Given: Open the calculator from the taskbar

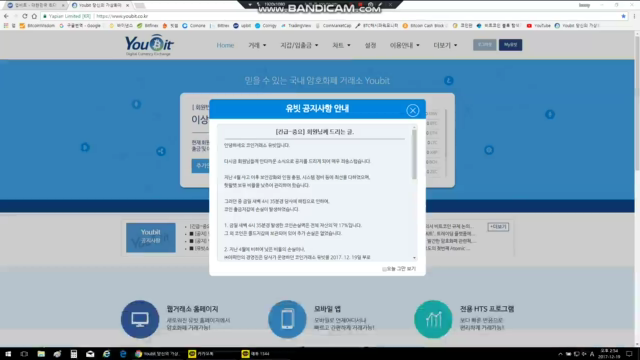Looking at the screenshot, I should (73, 353).
